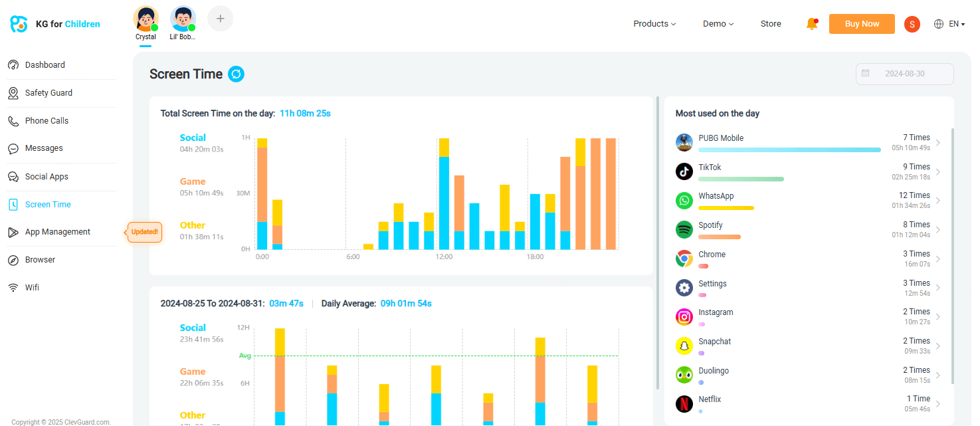Open the notifications bell
The image size is (980, 426).
coord(811,24)
